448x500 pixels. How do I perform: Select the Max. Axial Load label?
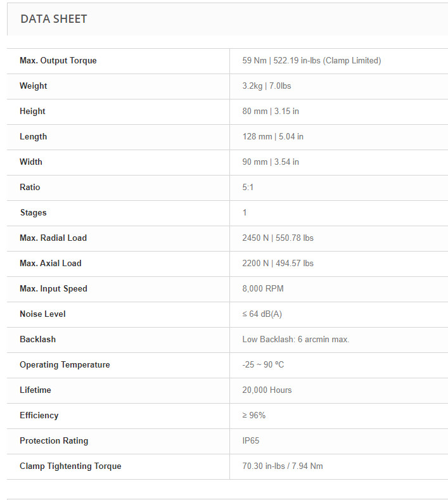[51, 263]
